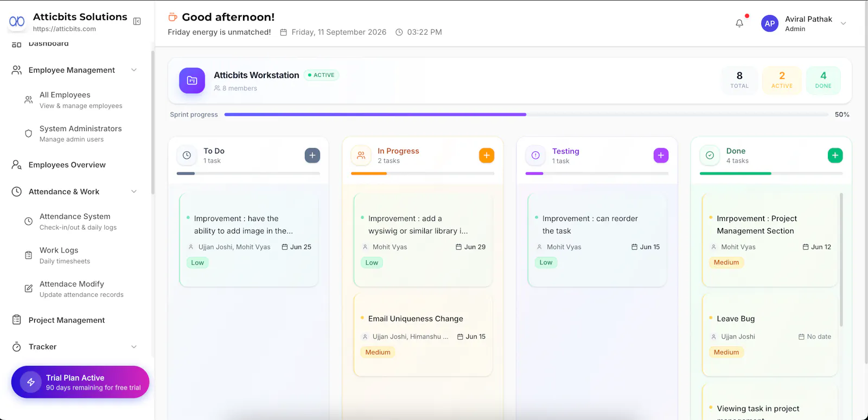Open the Project Management Section task card

(770, 240)
